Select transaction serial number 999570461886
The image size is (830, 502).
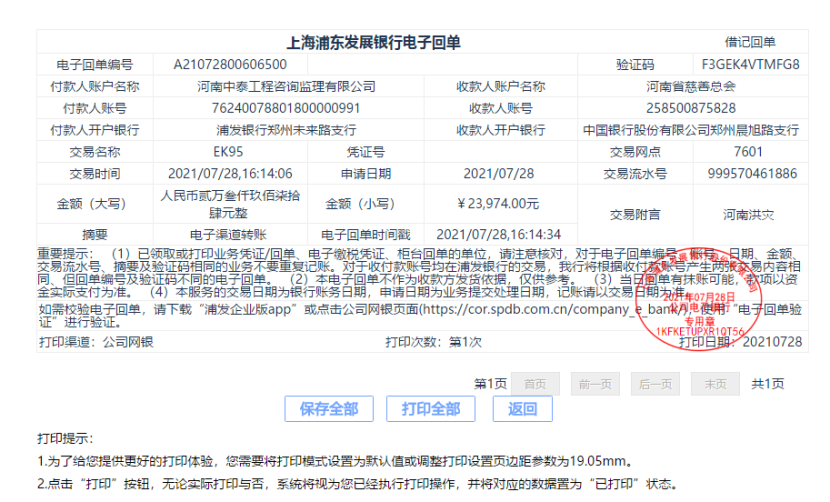pos(752,173)
